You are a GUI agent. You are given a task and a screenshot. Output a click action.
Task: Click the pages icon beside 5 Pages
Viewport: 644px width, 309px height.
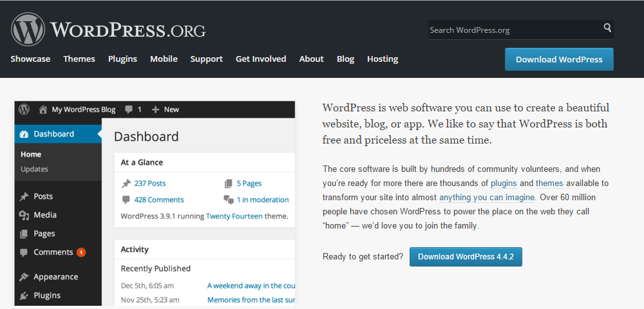point(229,183)
